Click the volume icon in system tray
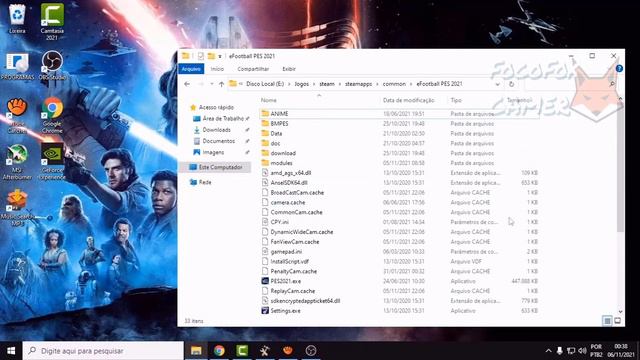This screenshot has width=640, height=360. [x=582, y=351]
